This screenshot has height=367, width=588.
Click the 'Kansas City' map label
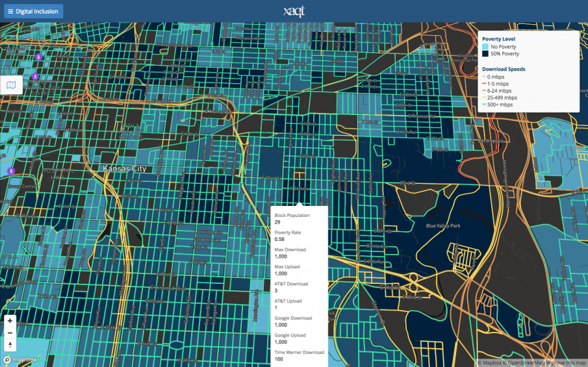tap(125, 169)
